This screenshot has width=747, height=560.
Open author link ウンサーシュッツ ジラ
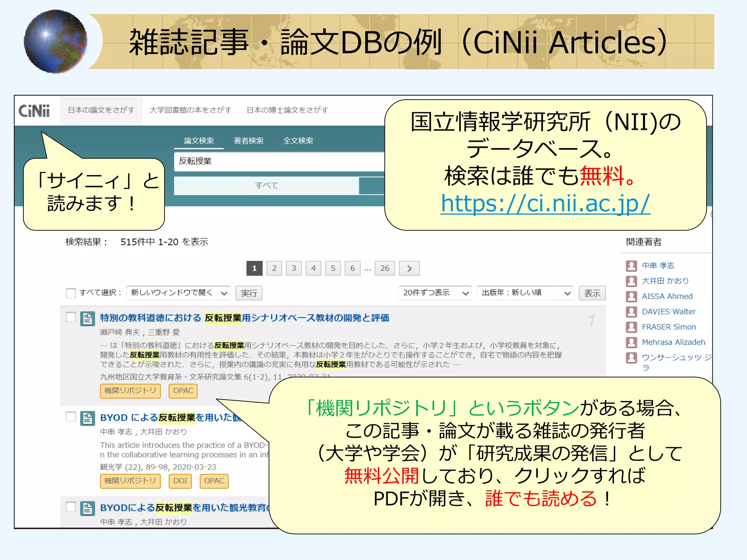tap(677, 362)
